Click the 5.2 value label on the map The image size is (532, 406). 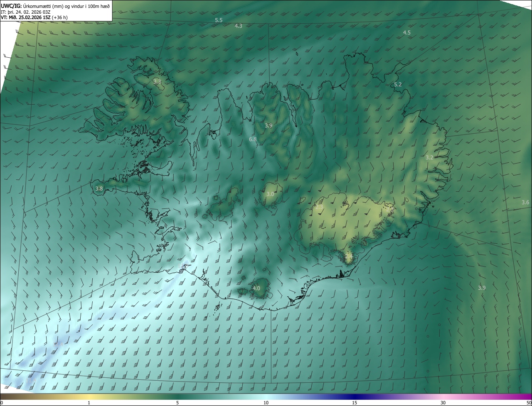pyautogui.click(x=398, y=84)
